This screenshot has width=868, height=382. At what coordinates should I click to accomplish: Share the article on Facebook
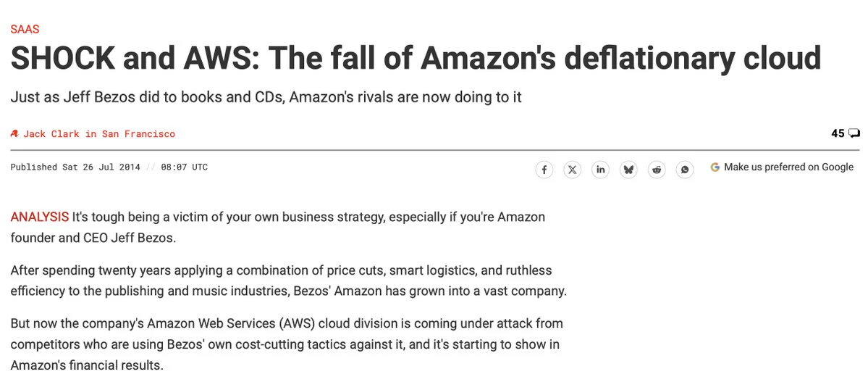[x=544, y=170]
